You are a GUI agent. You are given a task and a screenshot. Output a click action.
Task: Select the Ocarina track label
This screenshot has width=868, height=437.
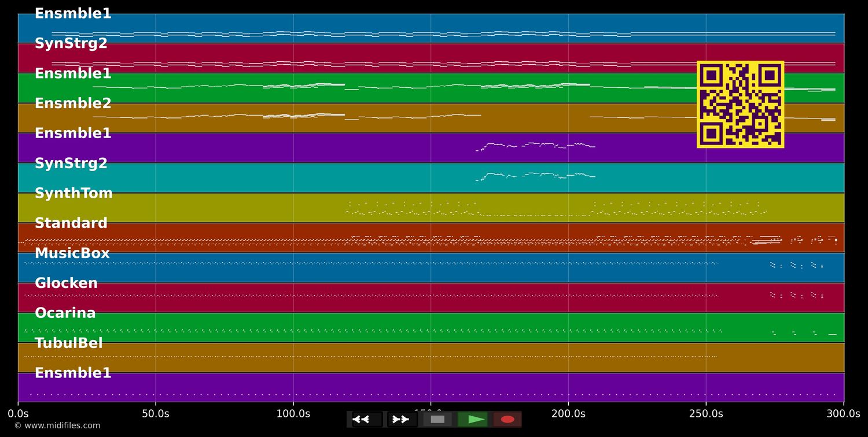coord(65,313)
